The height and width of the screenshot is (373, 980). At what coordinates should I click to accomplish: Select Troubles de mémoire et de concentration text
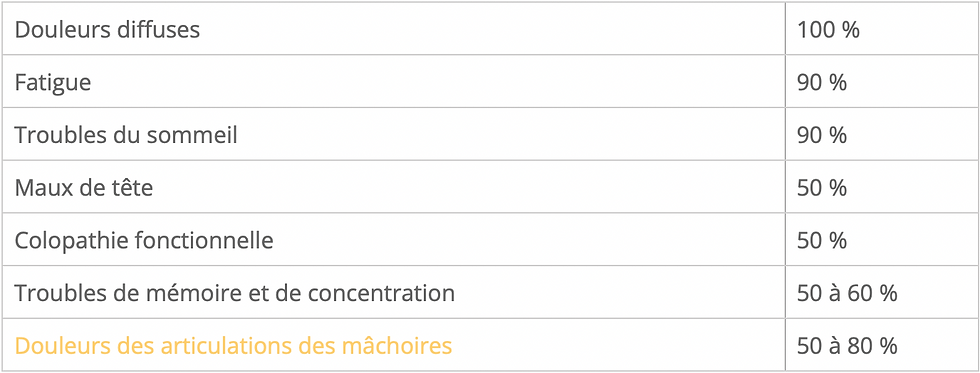(x=234, y=292)
